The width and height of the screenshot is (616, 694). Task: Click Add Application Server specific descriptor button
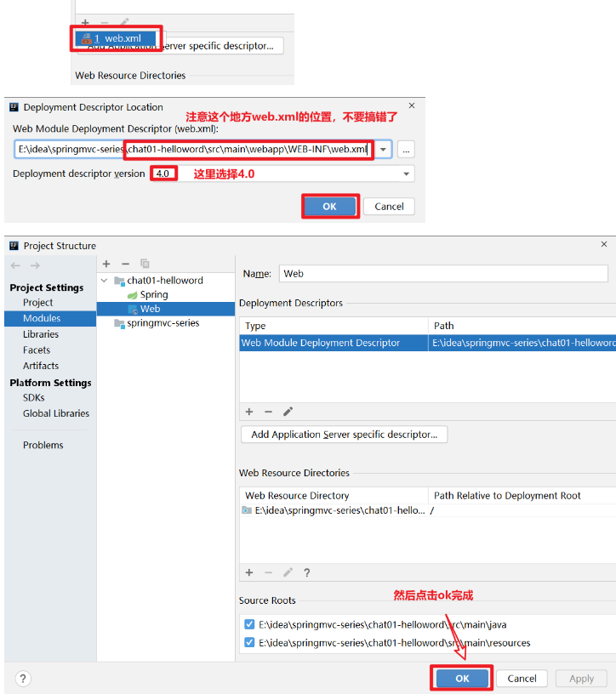pyautogui.click(x=344, y=435)
